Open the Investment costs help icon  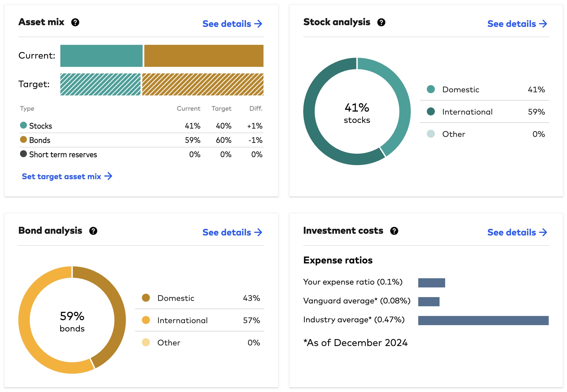(x=394, y=231)
